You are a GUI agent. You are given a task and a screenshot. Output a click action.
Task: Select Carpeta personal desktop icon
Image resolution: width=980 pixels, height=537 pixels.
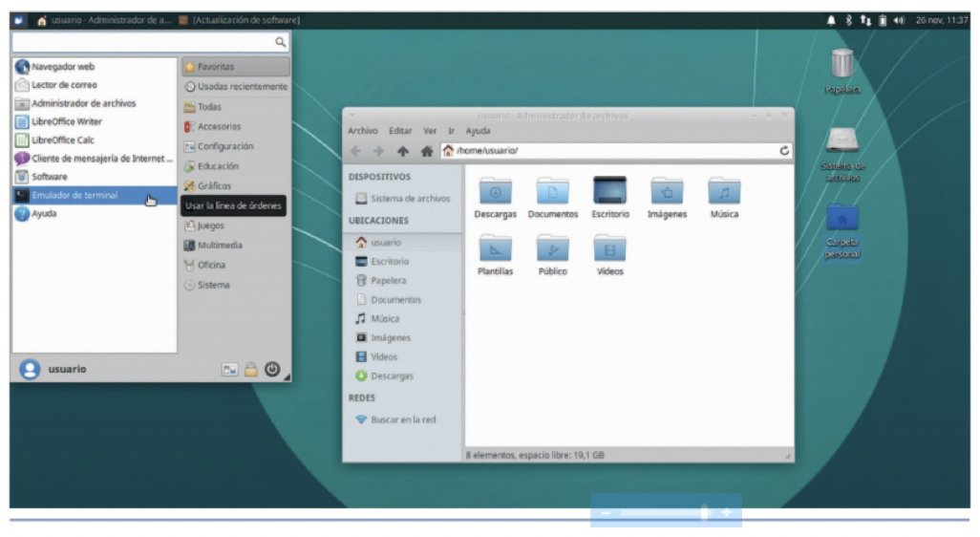842,230
